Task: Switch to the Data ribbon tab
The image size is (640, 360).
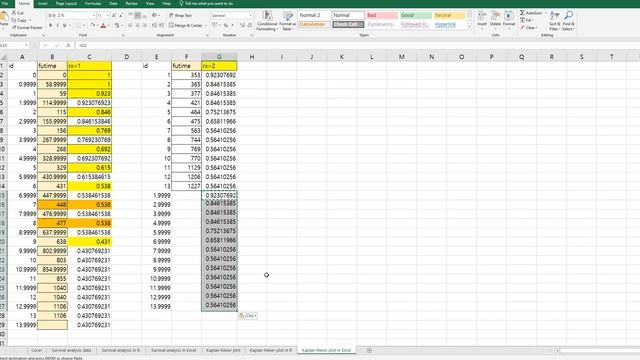Action: point(113,3)
